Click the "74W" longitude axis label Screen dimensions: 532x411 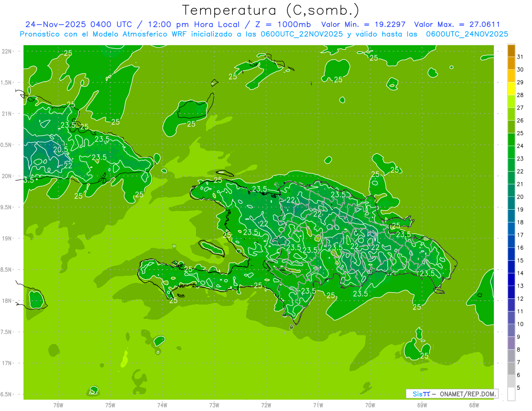click(162, 405)
